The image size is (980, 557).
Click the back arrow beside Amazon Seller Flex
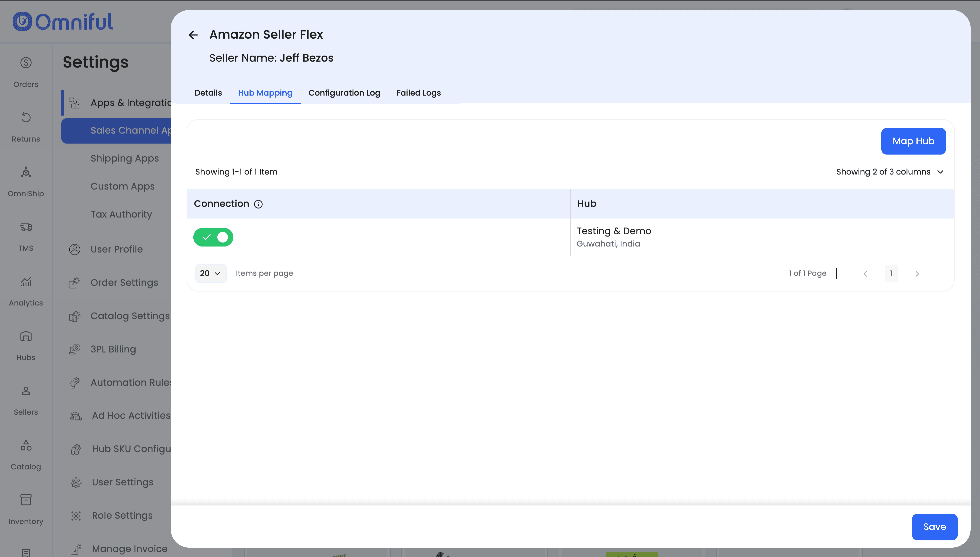click(193, 35)
